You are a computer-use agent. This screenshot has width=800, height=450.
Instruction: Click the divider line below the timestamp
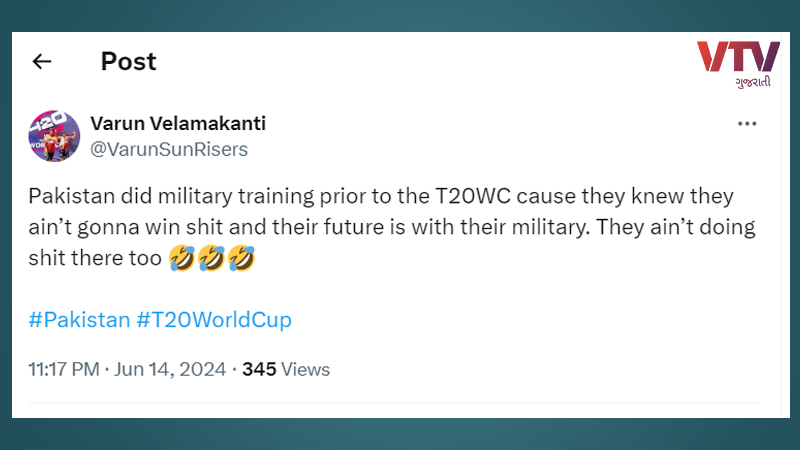394,403
